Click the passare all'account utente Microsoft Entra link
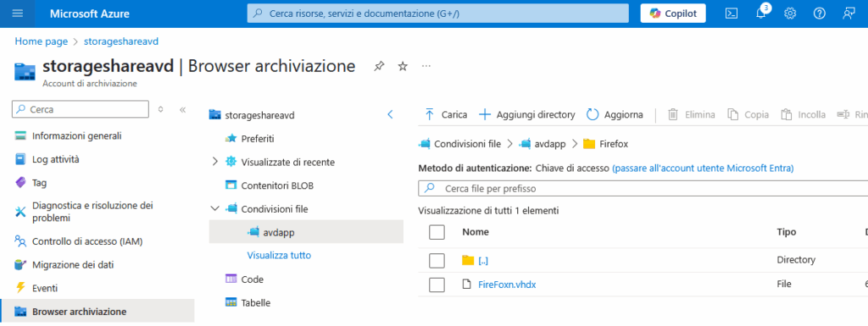This screenshot has height=326, width=868. [x=703, y=168]
